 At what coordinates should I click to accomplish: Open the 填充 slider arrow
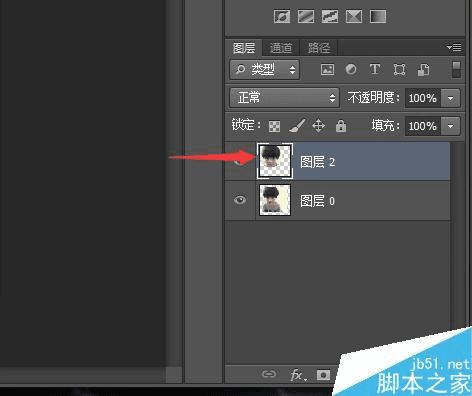tap(451, 126)
